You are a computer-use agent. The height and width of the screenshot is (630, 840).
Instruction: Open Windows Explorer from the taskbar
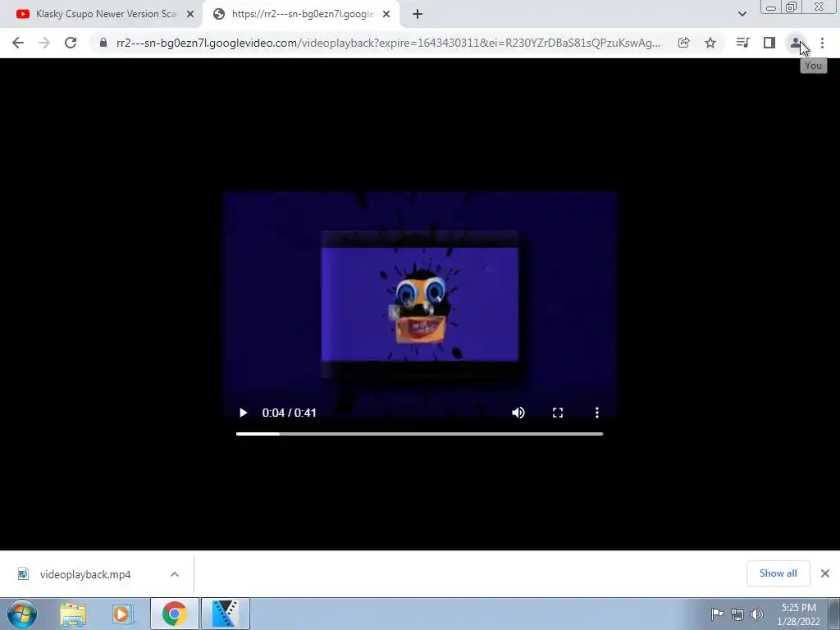click(x=73, y=614)
